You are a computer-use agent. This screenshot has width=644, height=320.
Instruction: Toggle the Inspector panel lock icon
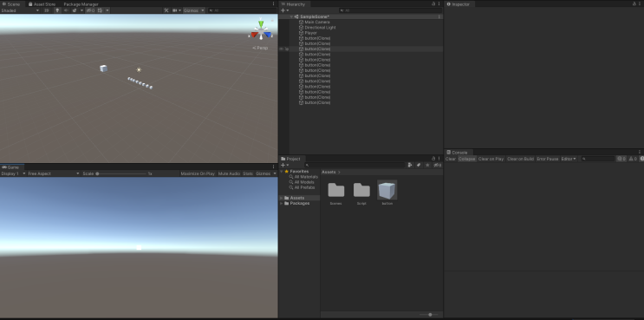click(634, 3)
